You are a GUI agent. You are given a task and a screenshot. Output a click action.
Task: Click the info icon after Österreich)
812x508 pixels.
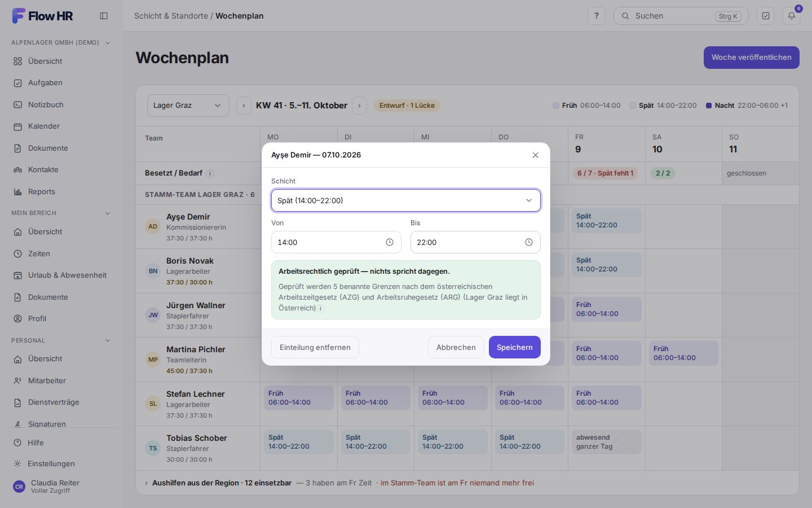321,308
